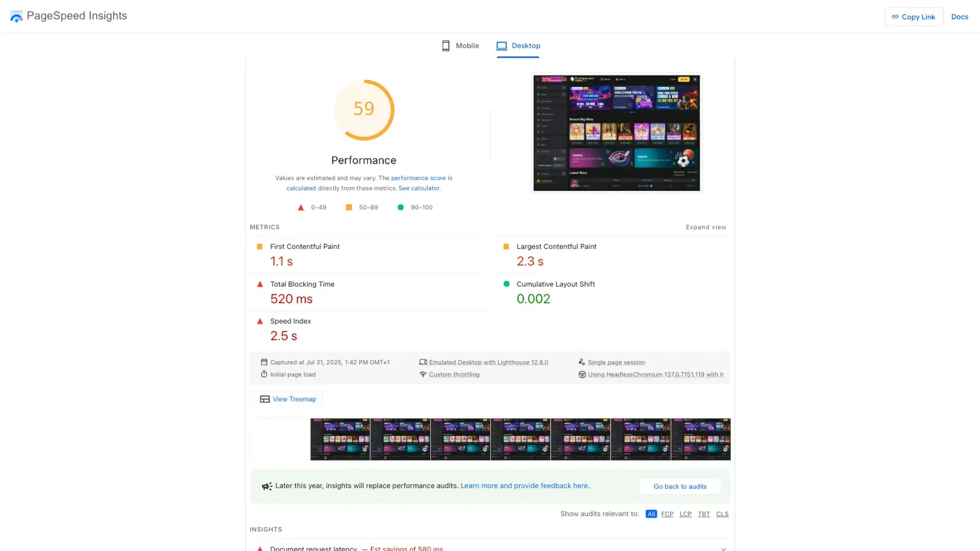Click the 520 ms Total Blocking Time value

click(x=291, y=299)
